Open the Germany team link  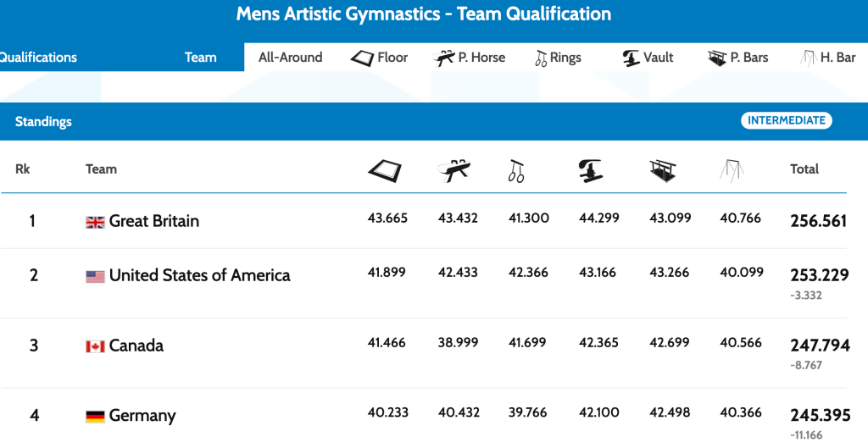point(142,416)
